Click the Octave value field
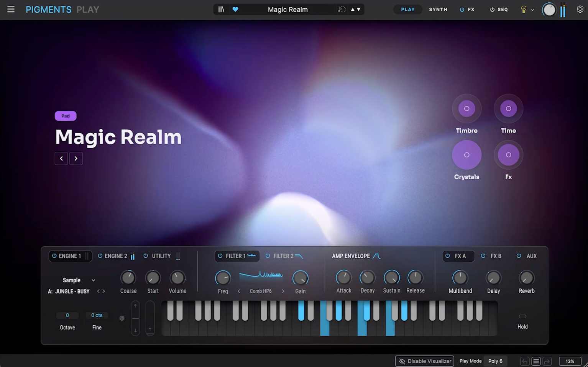Image resolution: width=588 pixels, height=367 pixels. [x=67, y=315]
